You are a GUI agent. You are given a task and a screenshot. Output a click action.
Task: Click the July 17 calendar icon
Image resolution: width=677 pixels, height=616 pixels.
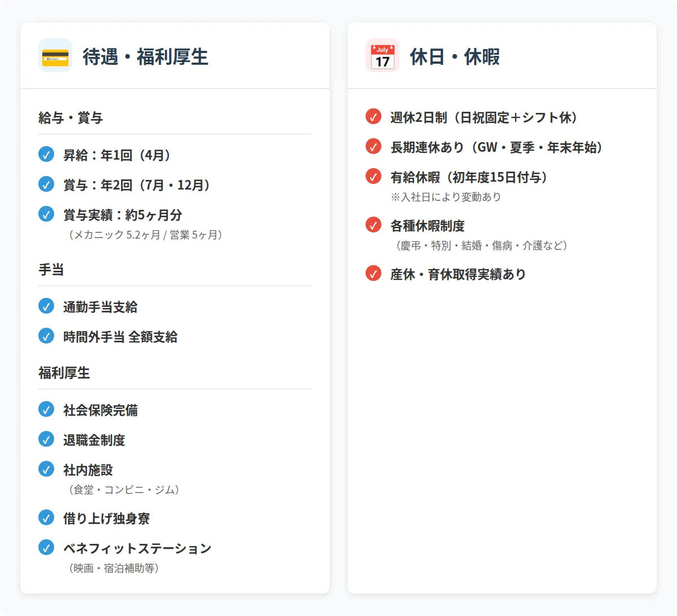pos(383,56)
